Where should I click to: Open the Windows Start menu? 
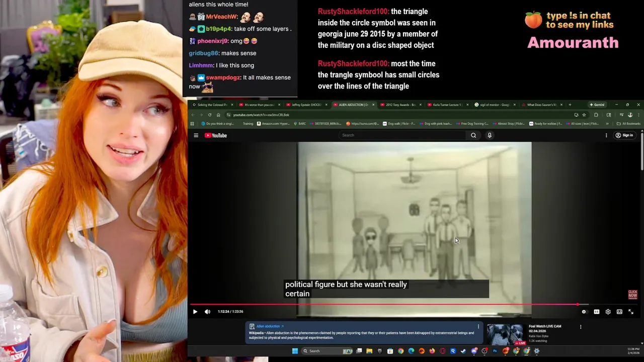(295, 351)
